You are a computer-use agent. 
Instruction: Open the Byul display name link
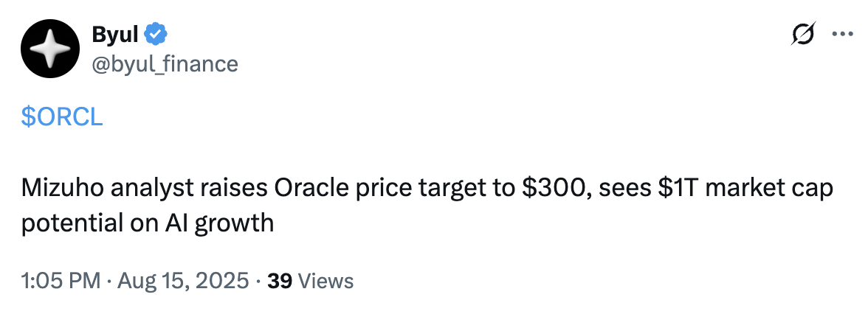(114, 33)
